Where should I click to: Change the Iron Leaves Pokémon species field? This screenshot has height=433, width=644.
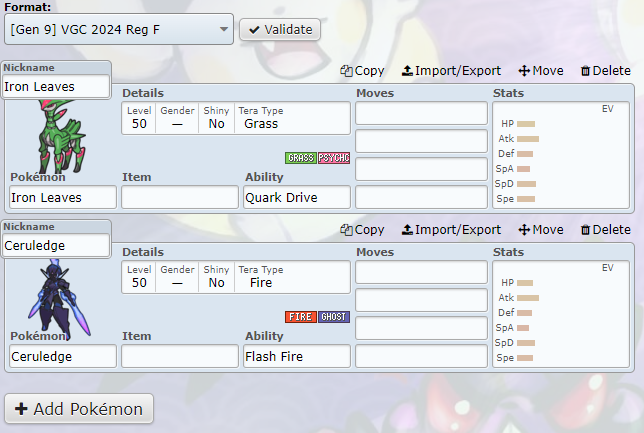(x=63, y=197)
